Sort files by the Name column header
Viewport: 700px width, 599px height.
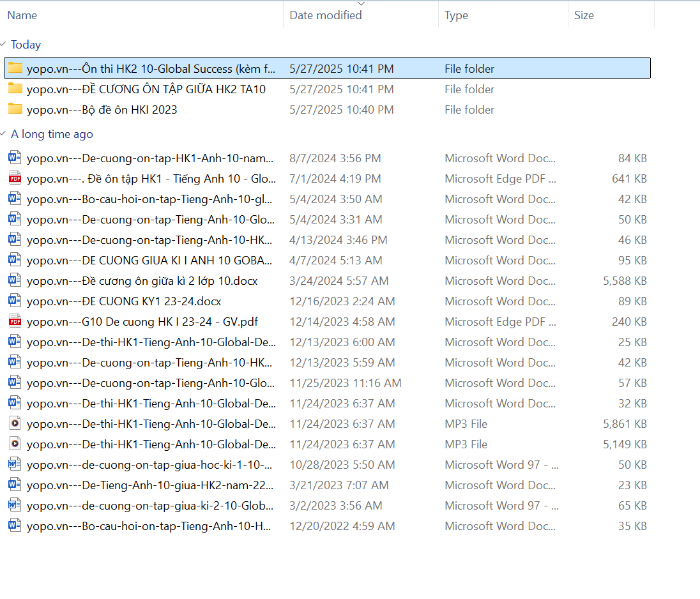22,15
